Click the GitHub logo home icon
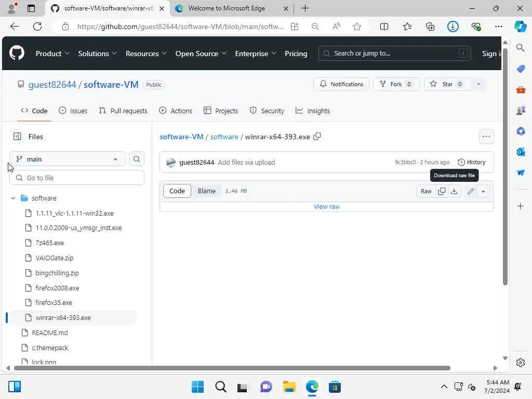This screenshot has height=399, width=532. coord(17,54)
